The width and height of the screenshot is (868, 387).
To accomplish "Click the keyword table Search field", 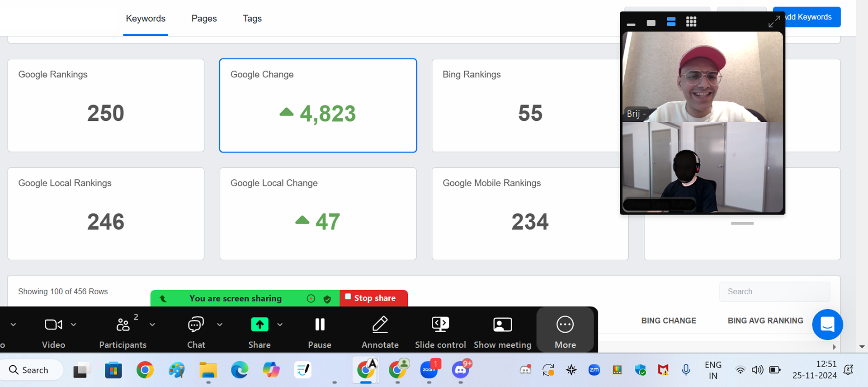I will tap(774, 292).
